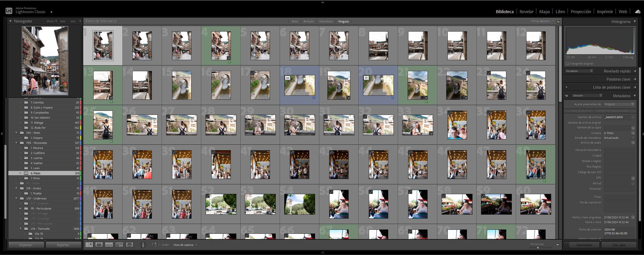This screenshot has height=255, width=644.
Task: Click list icon beside Nombre de archivo field
Action: [x=633, y=118]
